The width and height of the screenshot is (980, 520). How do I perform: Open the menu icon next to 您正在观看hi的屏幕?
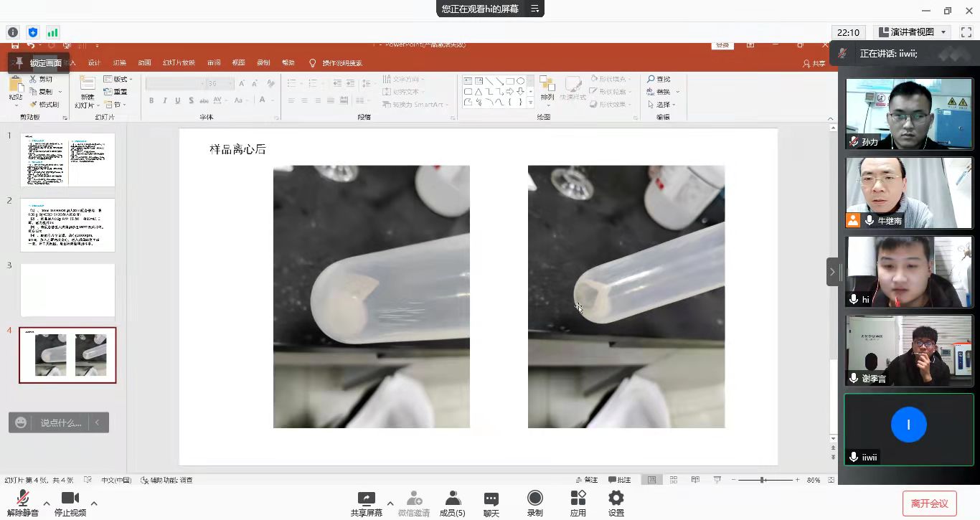[534, 9]
